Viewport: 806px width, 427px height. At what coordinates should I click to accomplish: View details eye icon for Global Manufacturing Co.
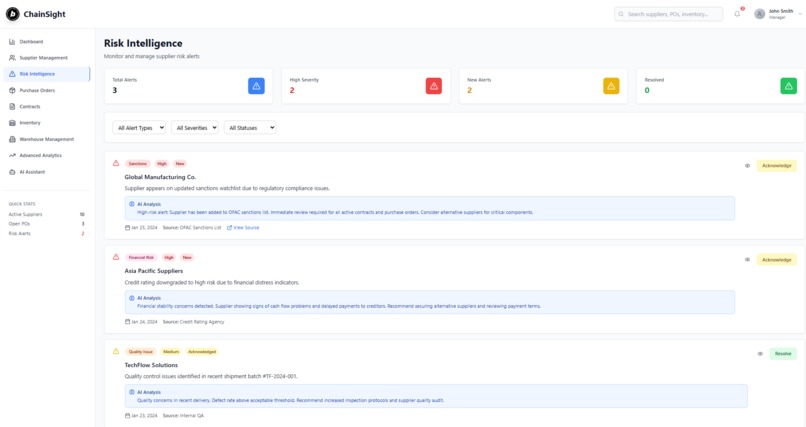747,166
